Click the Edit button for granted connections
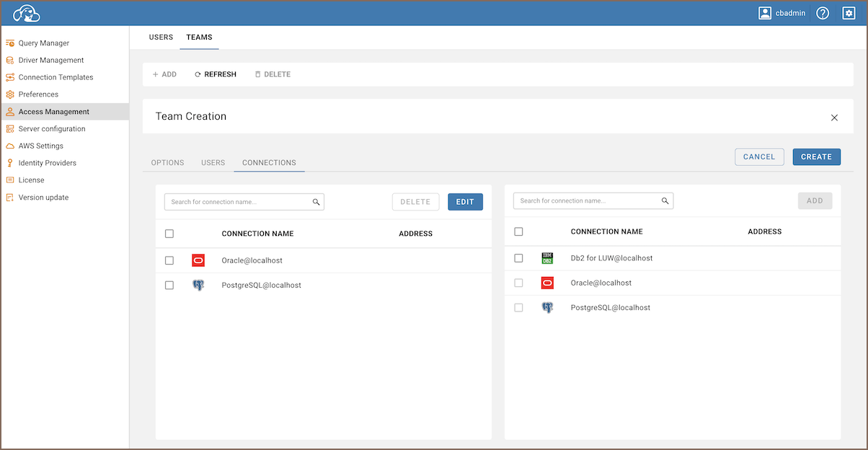 click(x=465, y=202)
